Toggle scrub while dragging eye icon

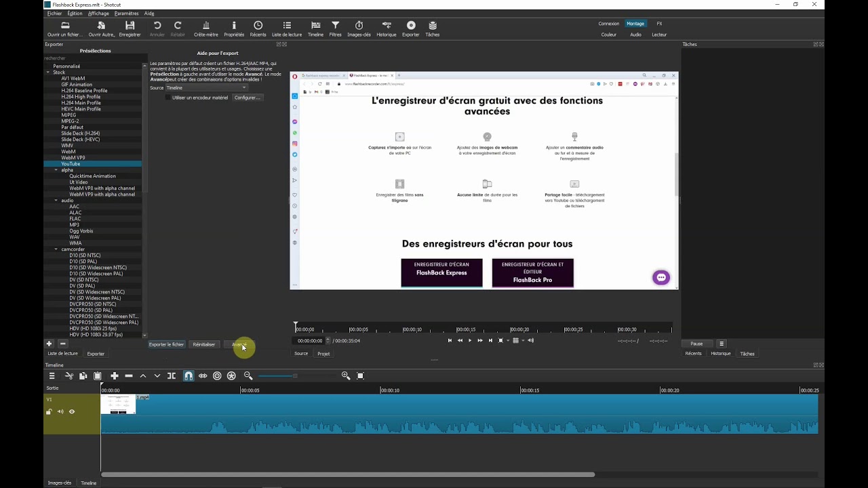tap(203, 375)
